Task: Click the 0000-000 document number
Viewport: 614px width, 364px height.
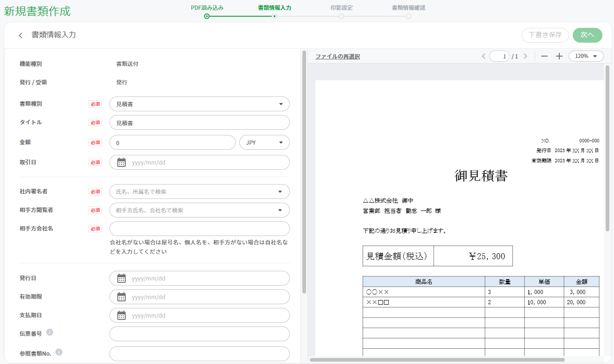Action: pos(589,140)
